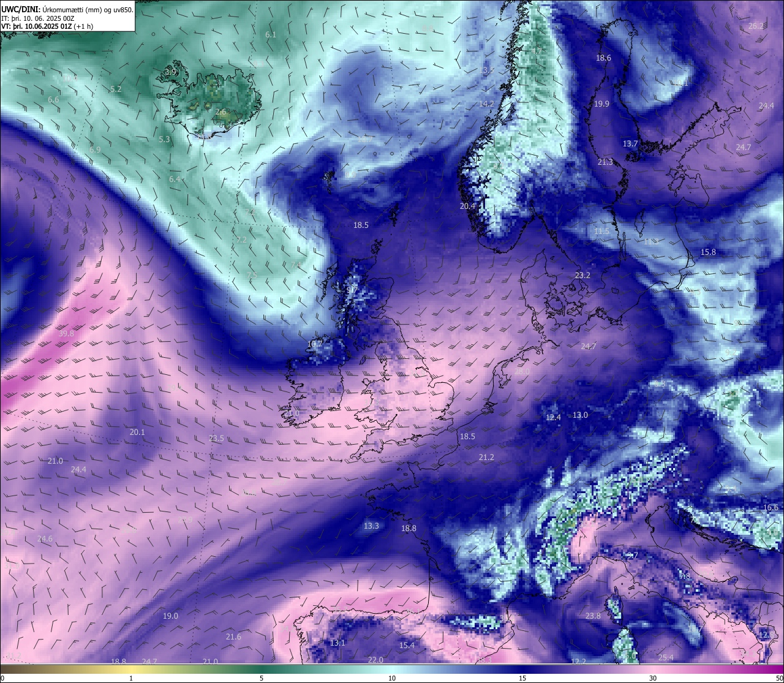Screen dimensions: 784x683
Task: Click the 13.0 value label
Action: pos(580,415)
